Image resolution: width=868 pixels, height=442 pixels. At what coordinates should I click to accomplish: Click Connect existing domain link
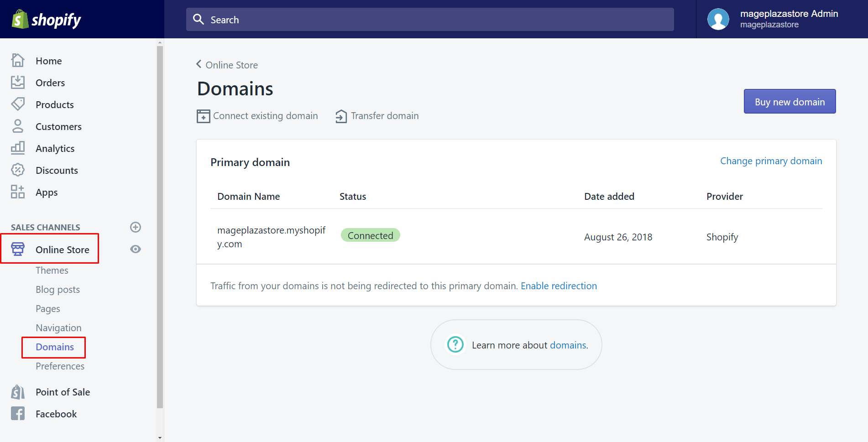point(265,116)
